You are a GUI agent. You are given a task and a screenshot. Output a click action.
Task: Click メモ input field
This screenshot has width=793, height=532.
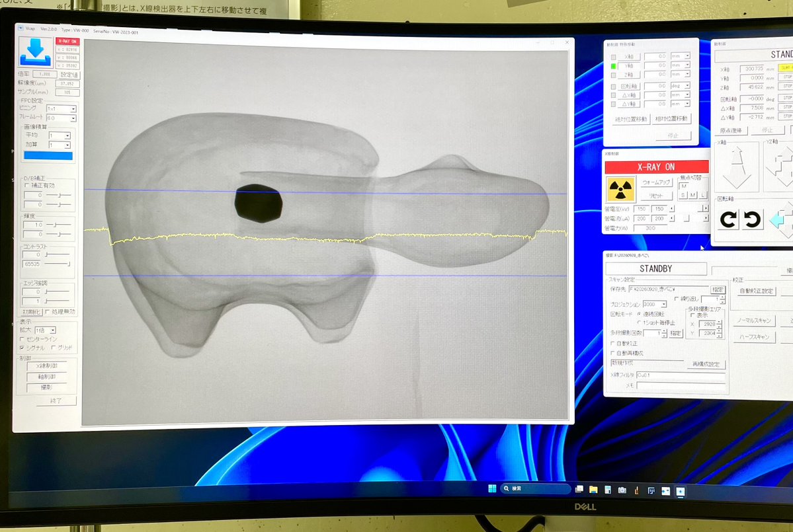click(680, 385)
